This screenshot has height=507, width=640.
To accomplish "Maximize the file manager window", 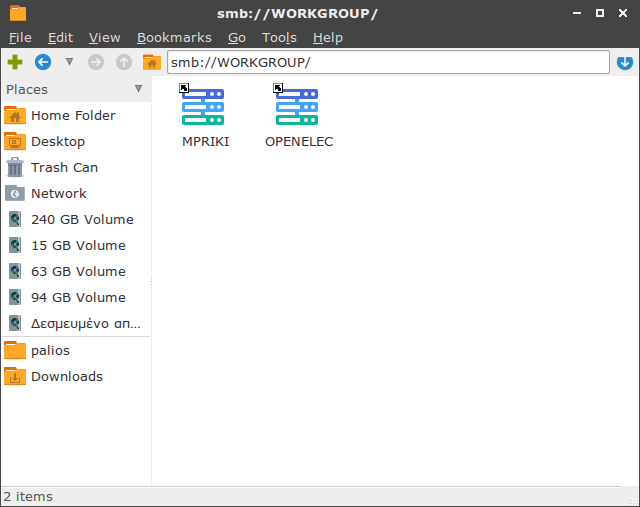I will coord(600,13).
